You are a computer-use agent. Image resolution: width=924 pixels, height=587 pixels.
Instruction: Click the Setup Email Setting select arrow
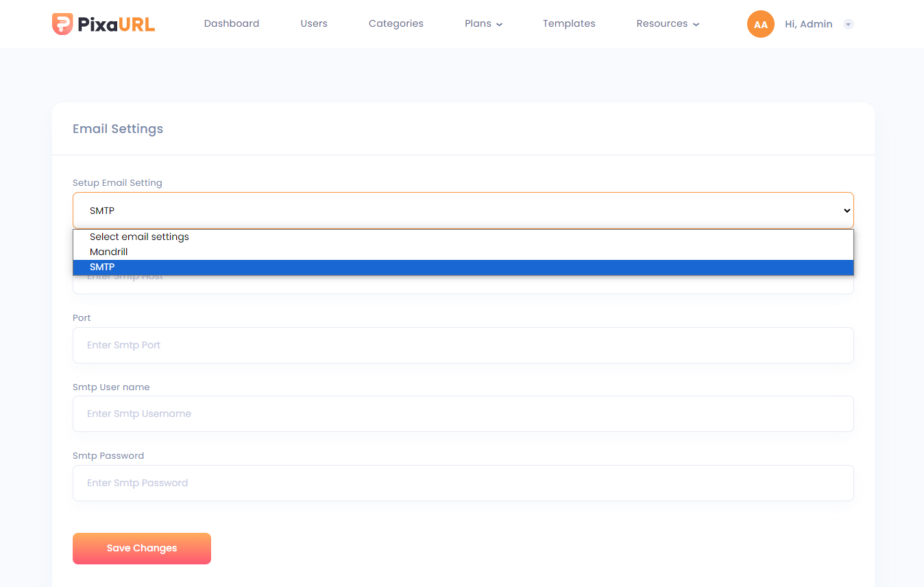point(847,211)
